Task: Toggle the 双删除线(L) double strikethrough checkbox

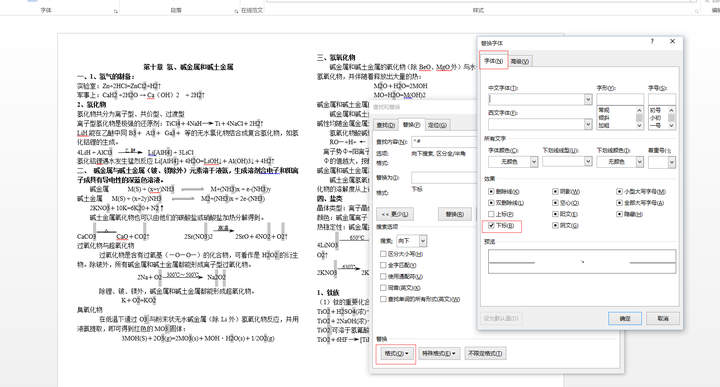Action: pyautogui.click(x=491, y=203)
